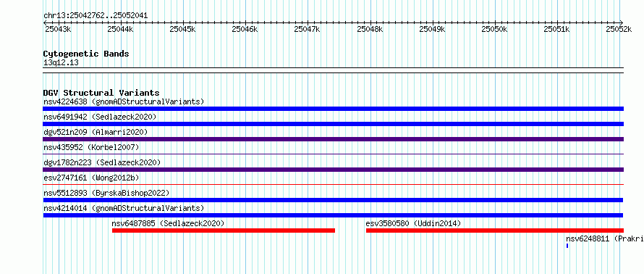Image resolution: width=644 pixels, height=274 pixels.
Task: Click the 25048k ruler mark
Action: [x=370, y=29]
